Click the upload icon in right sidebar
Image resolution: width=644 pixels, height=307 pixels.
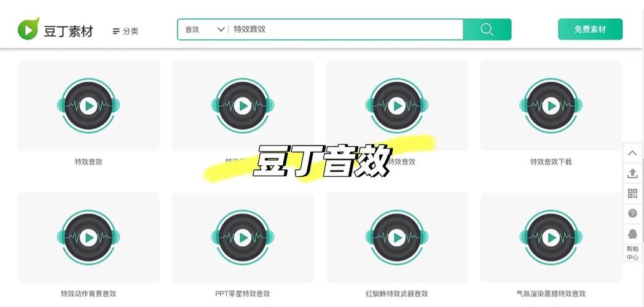click(632, 174)
